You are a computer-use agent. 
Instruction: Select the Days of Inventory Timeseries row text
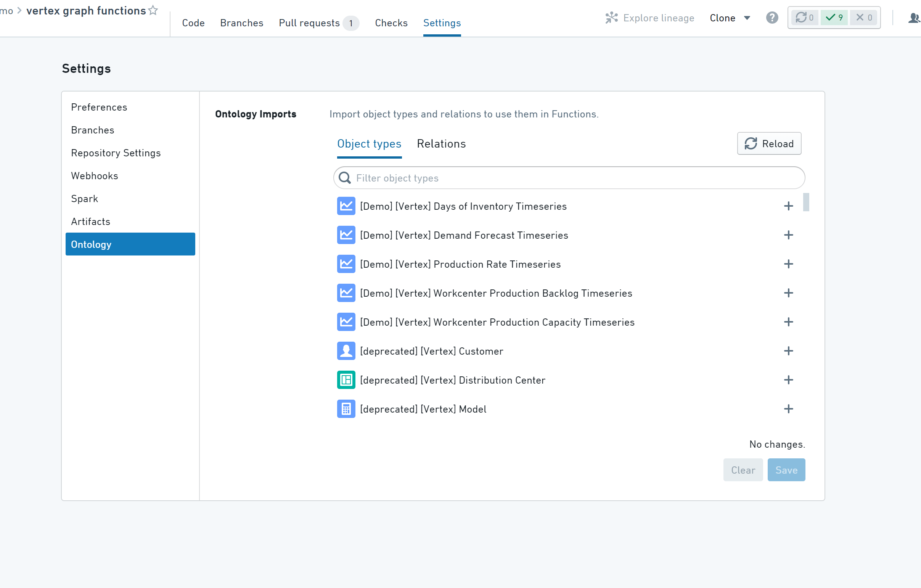coord(463,206)
